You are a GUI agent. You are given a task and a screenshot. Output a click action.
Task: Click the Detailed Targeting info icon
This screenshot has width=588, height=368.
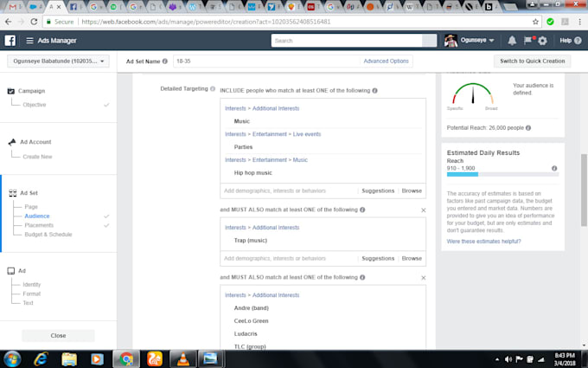(x=213, y=88)
